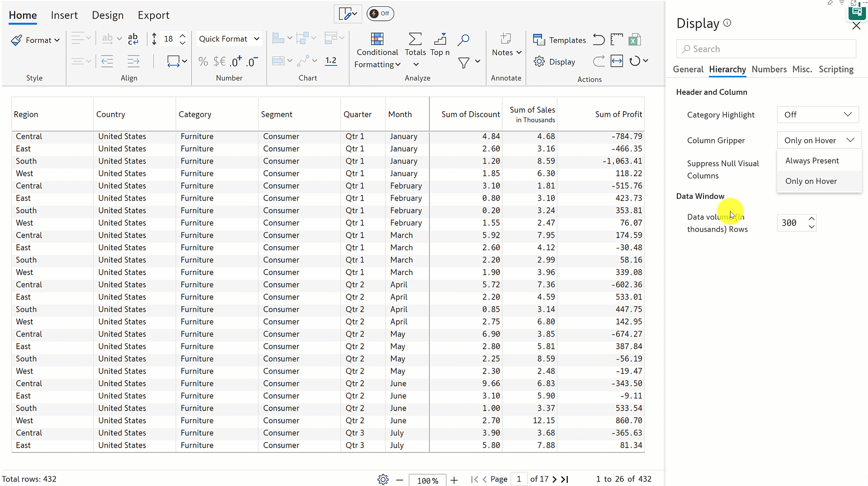Image resolution: width=868 pixels, height=486 pixels.
Task: Click the Export to Excel icon
Action: click(634, 40)
